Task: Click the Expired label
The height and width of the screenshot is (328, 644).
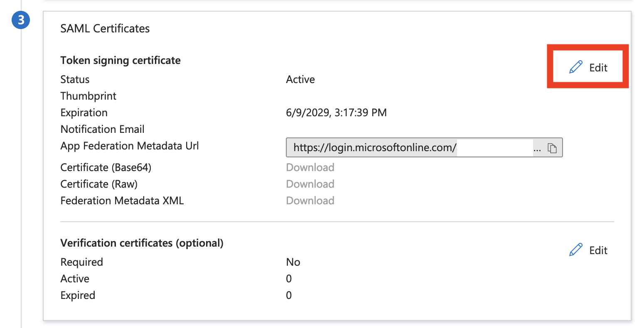Action: [x=78, y=295]
